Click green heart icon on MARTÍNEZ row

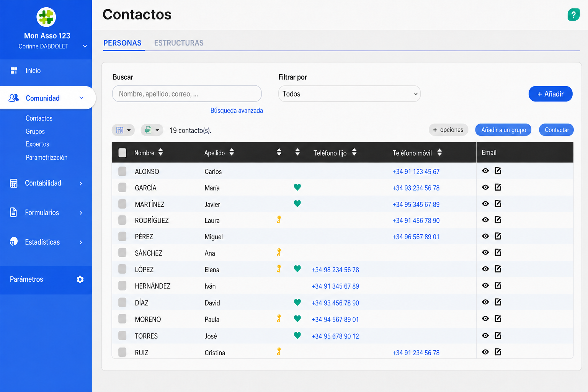(x=297, y=204)
